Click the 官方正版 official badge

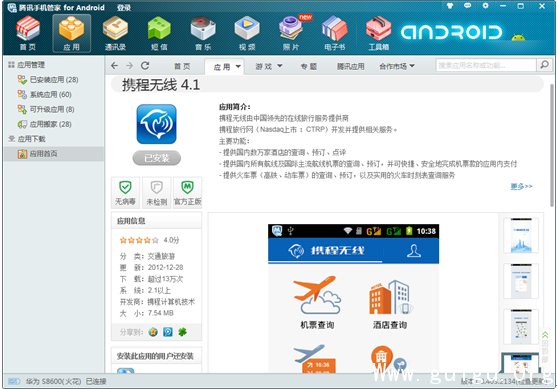click(x=188, y=193)
